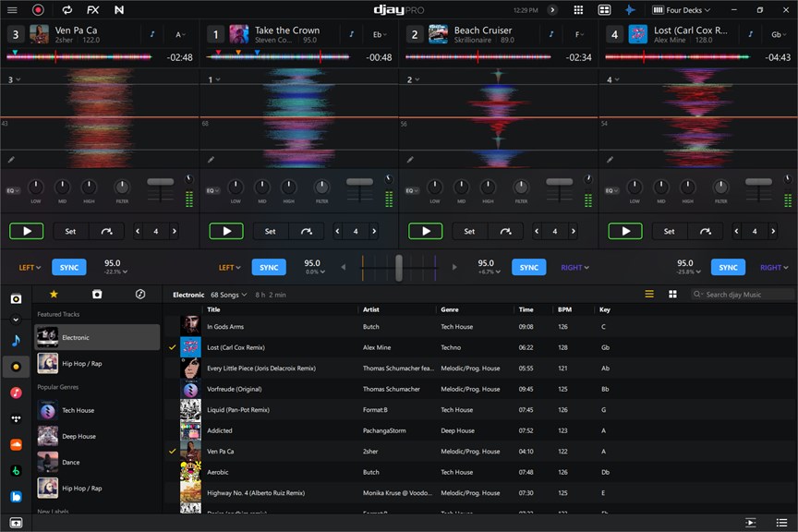Show the history tab in the browser
The width and height of the screenshot is (798, 532).
point(140,295)
